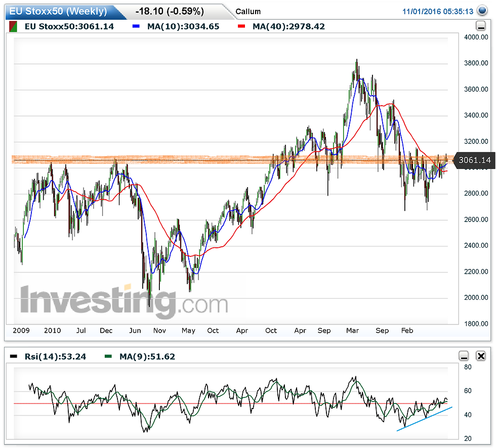
Task: Click the green MA(9) legend swatch
Action: pyautogui.click(x=108, y=356)
